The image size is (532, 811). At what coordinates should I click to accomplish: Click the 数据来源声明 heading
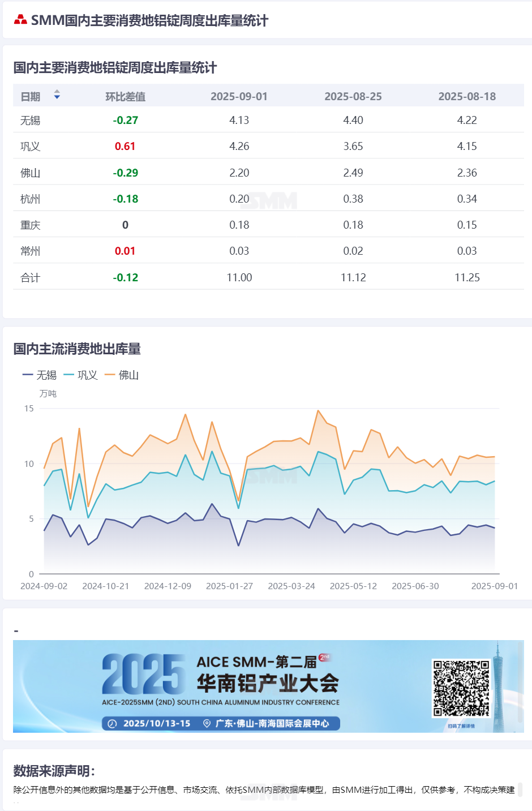54,771
